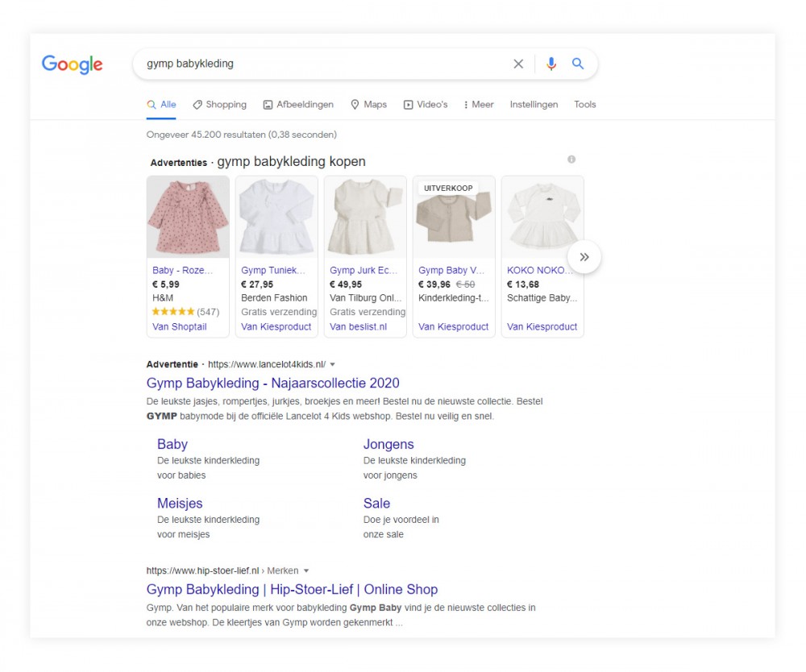The width and height of the screenshot is (806, 672).
Task: Expand hip-stoer-lief result dropdown arrow
Action: [306, 570]
